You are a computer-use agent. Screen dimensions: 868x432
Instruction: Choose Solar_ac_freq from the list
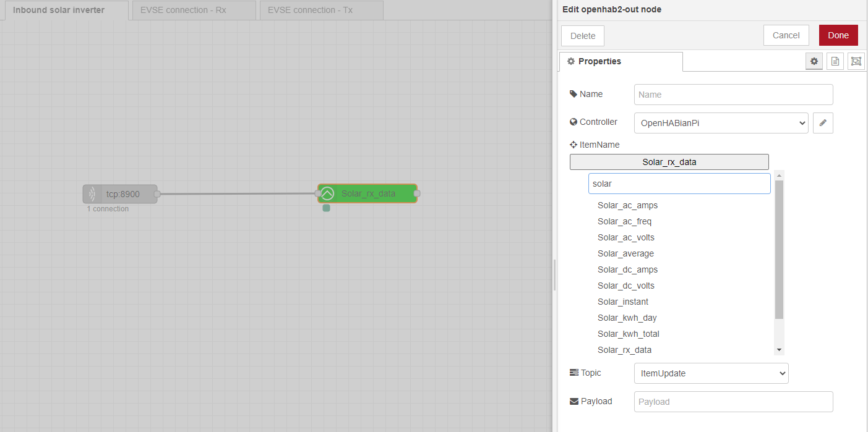pos(624,221)
